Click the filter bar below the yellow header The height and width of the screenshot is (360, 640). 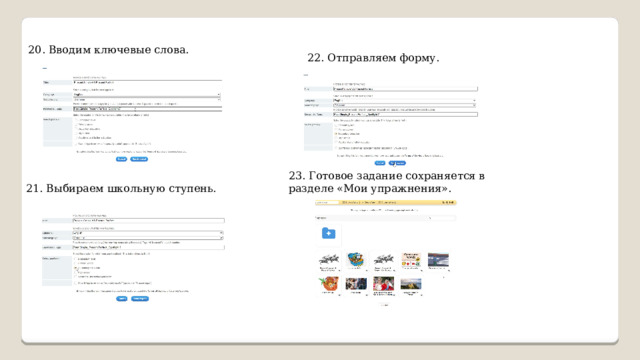point(385,218)
